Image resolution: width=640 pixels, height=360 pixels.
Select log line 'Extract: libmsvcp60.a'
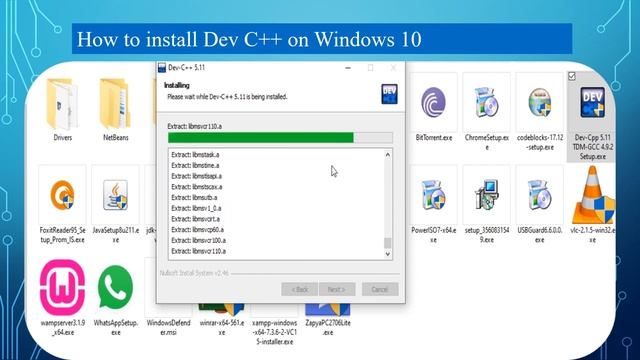tap(198, 229)
